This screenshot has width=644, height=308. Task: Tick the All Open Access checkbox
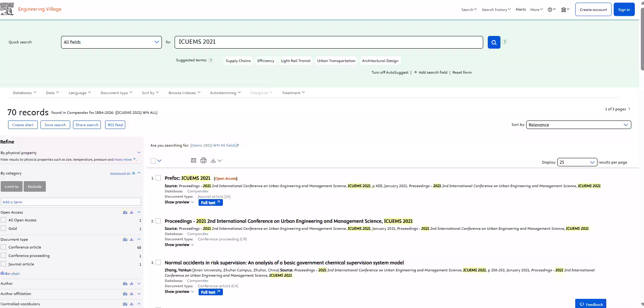4,220
